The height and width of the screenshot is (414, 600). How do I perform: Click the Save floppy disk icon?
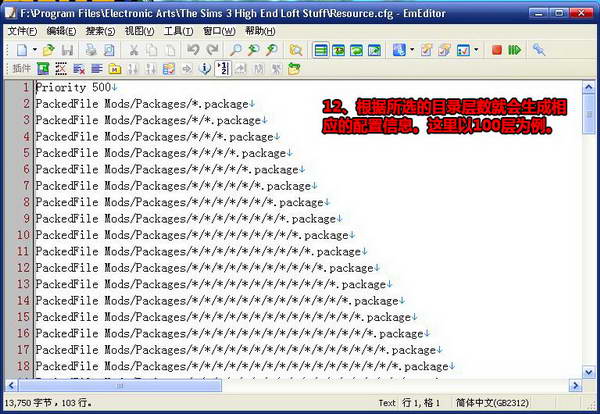(68, 49)
